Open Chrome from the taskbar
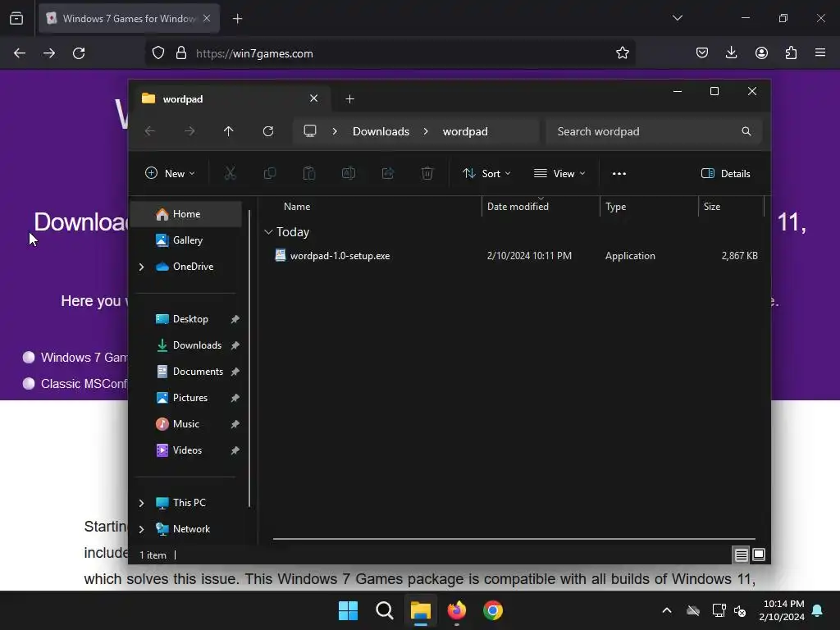 click(x=492, y=610)
